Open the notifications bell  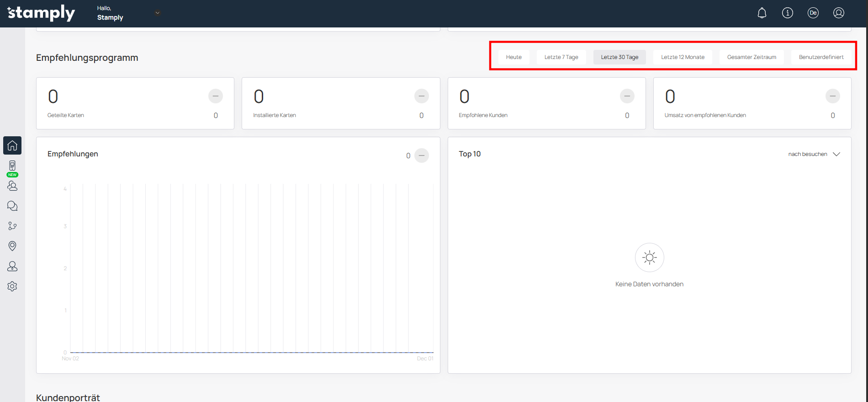tap(762, 13)
